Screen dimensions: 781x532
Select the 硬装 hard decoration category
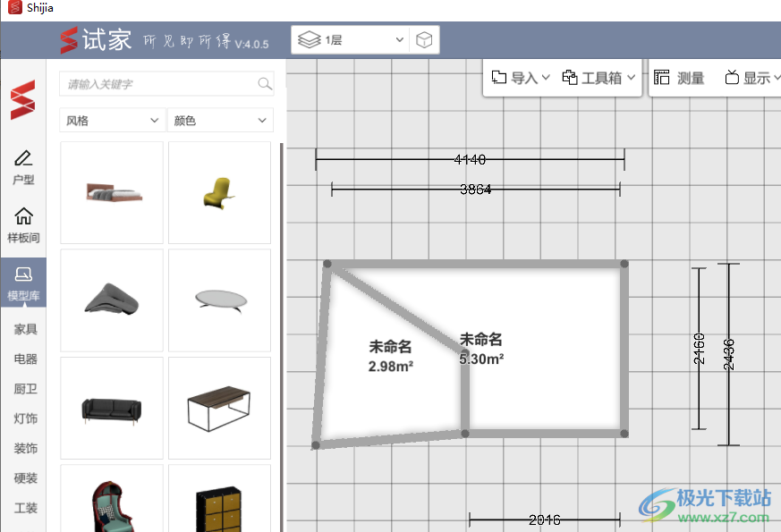25,478
